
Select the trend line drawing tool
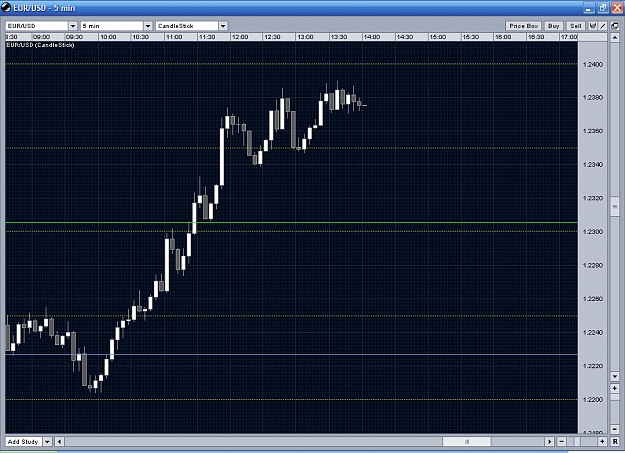pos(603,26)
